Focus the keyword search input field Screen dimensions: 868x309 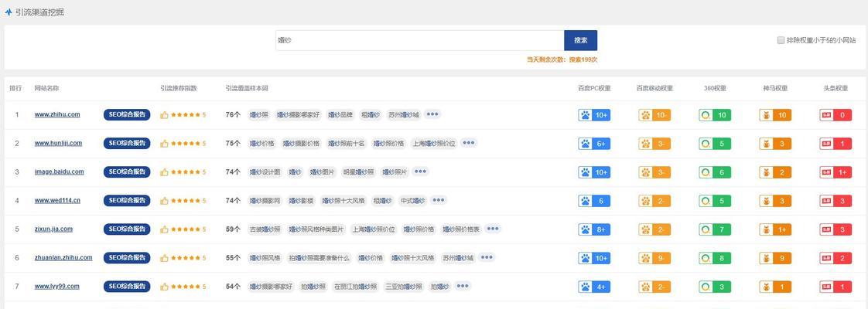tap(419, 40)
